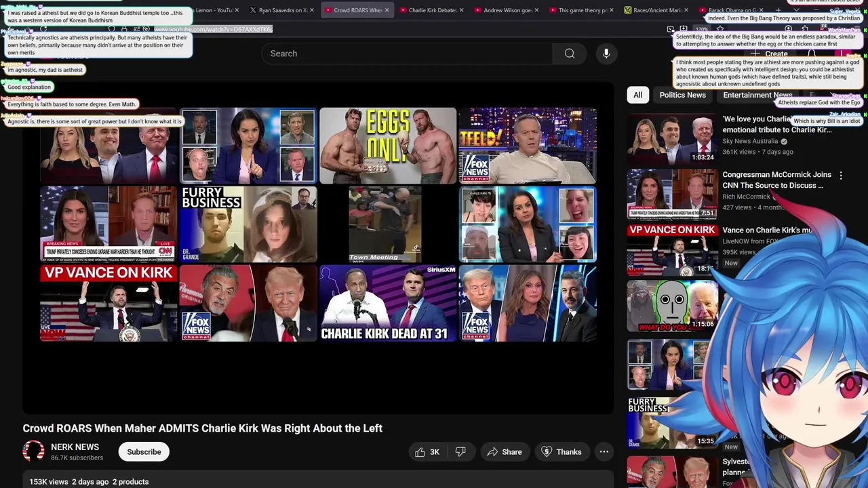Open the sidebar CNN thumbnail with 7:51 duration

pos(672,195)
